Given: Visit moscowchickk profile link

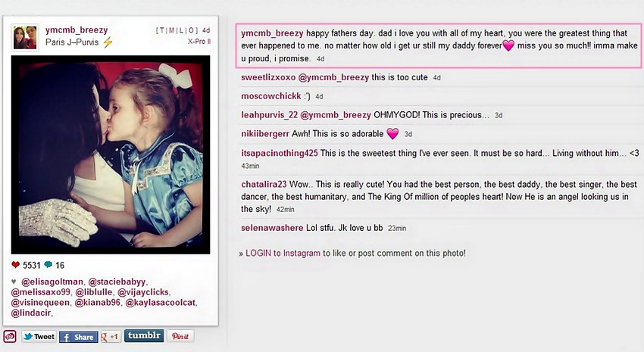Looking at the screenshot, I should pos(271,96).
